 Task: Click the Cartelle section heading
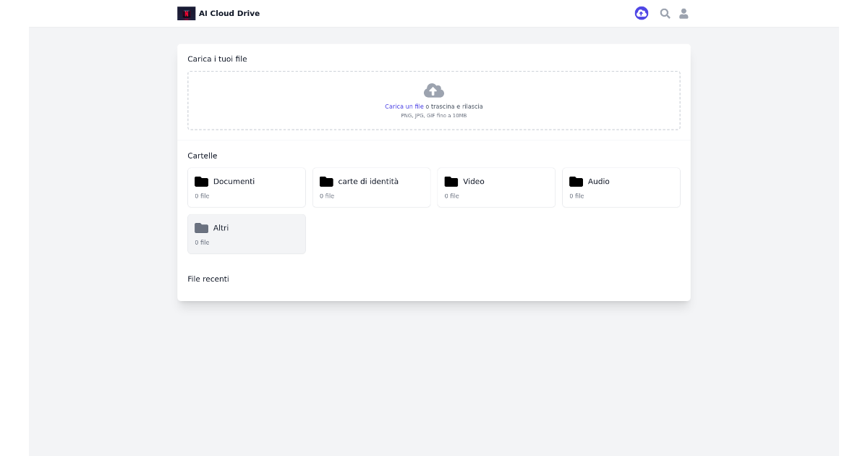203,155
